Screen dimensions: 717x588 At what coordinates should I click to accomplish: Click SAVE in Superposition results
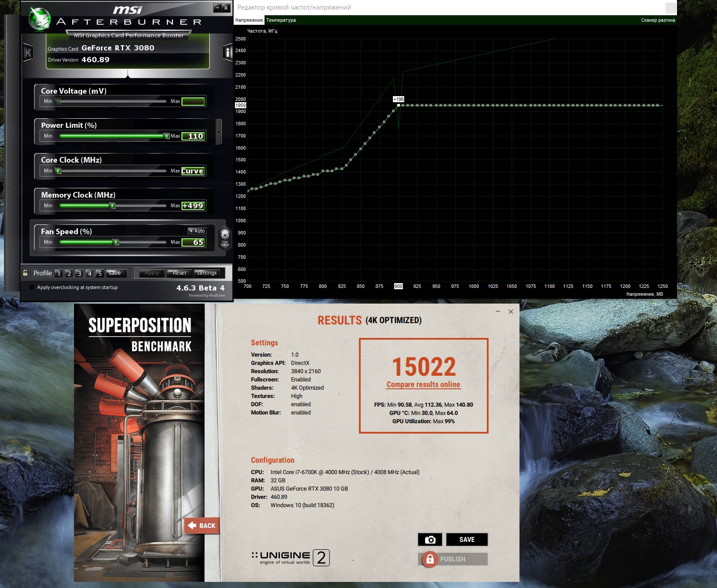pos(467,539)
